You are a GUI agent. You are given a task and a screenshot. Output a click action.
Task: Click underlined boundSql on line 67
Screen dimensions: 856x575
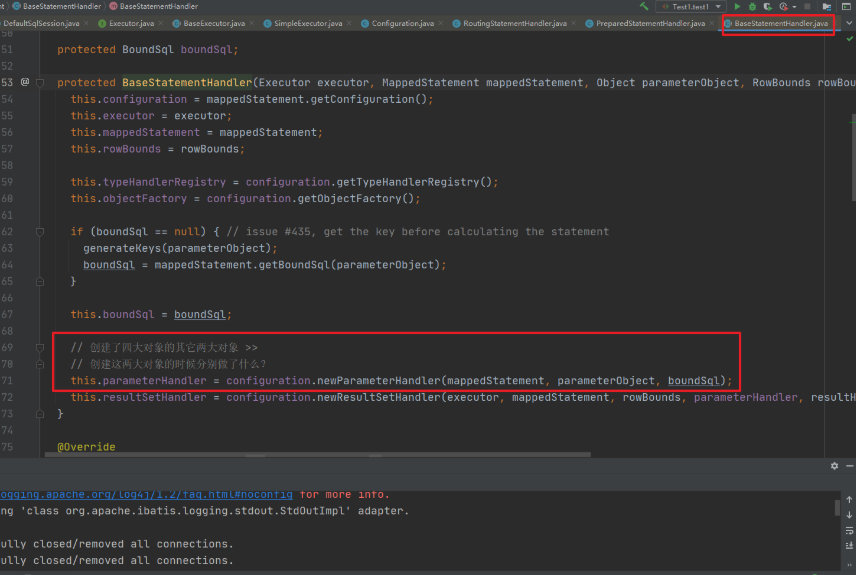tap(200, 315)
